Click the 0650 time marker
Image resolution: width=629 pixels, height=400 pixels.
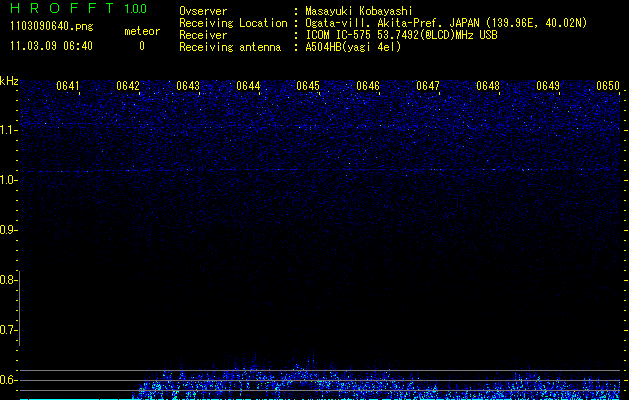click(x=608, y=86)
